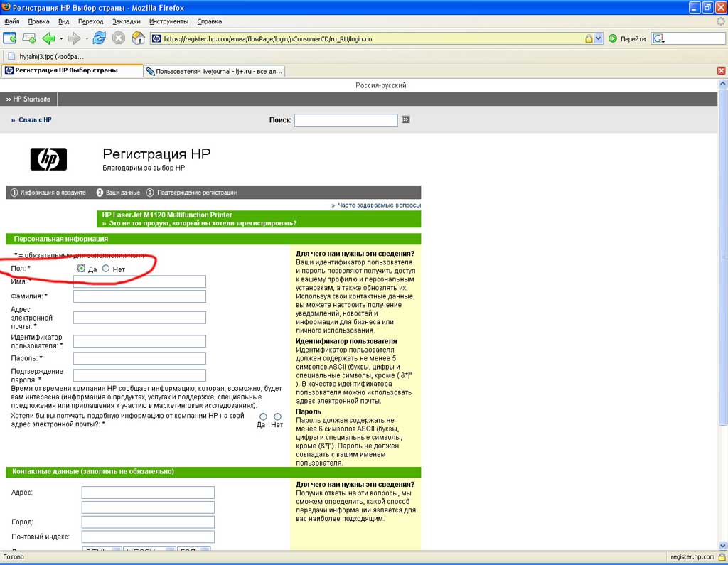Click the new tab toolbar icon

(x=28, y=38)
